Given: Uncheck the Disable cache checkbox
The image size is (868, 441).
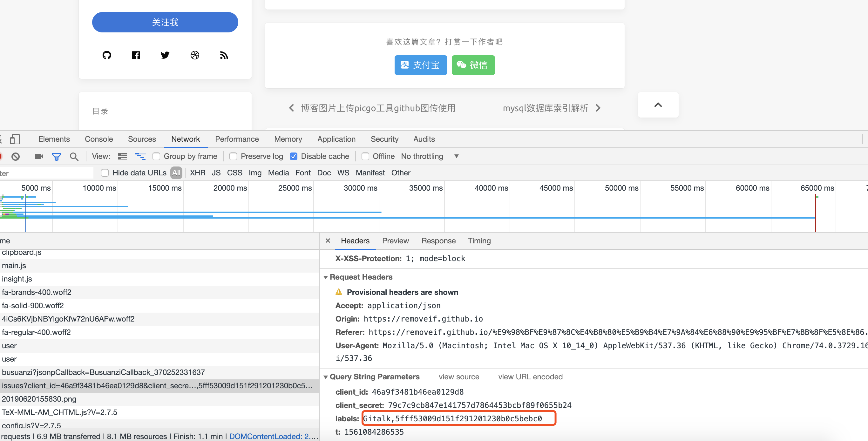Looking at the screenshot, I should [294, 156].
